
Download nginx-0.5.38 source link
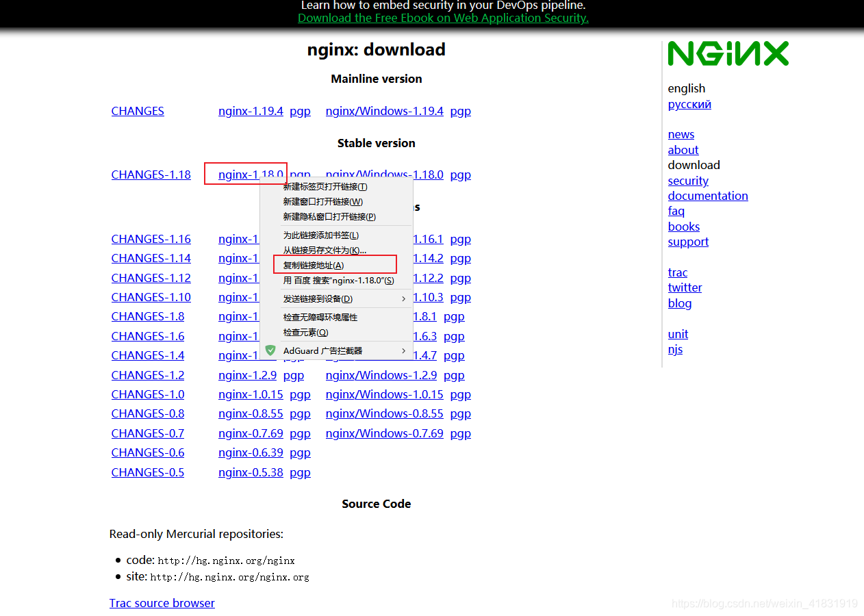(x=251, y=472)
